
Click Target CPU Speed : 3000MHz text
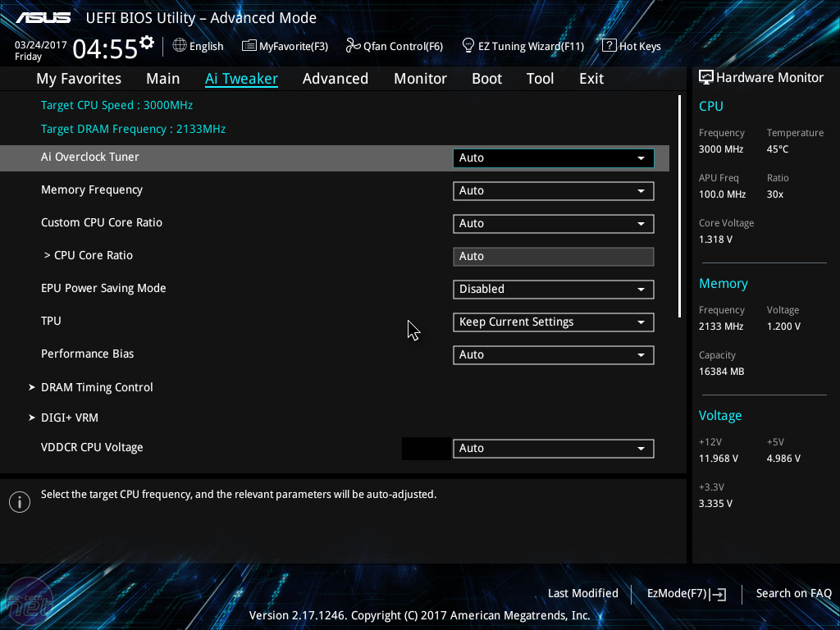click(116, 105)
